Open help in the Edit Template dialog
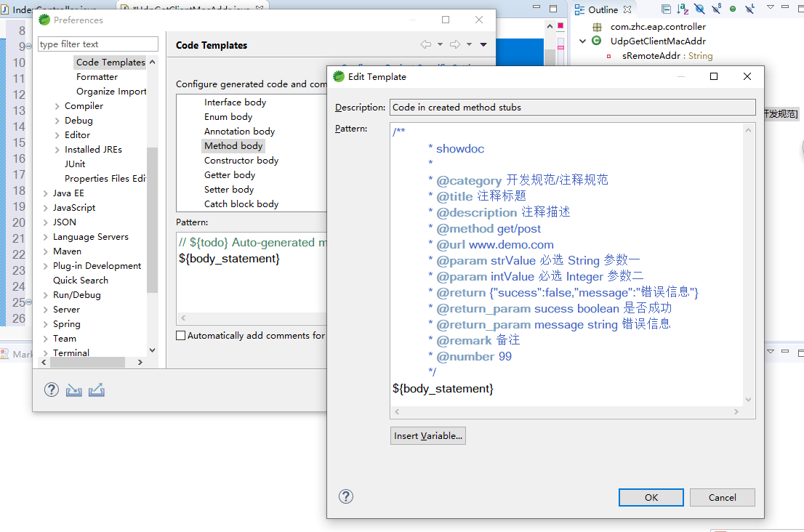The height and width of the screenshot is (532, 804). tap(346, 496)
